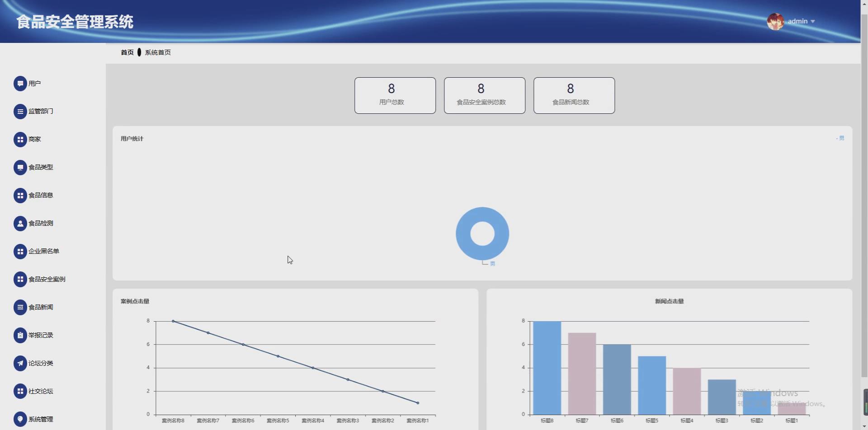
Task: Click the admin avatar picture
Action: click(775, 21)
